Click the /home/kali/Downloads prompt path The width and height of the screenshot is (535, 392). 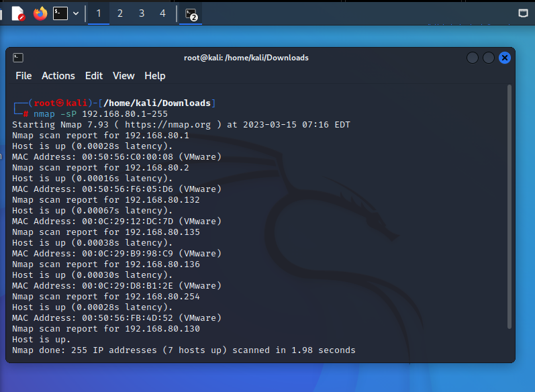[x=157, y=103]
